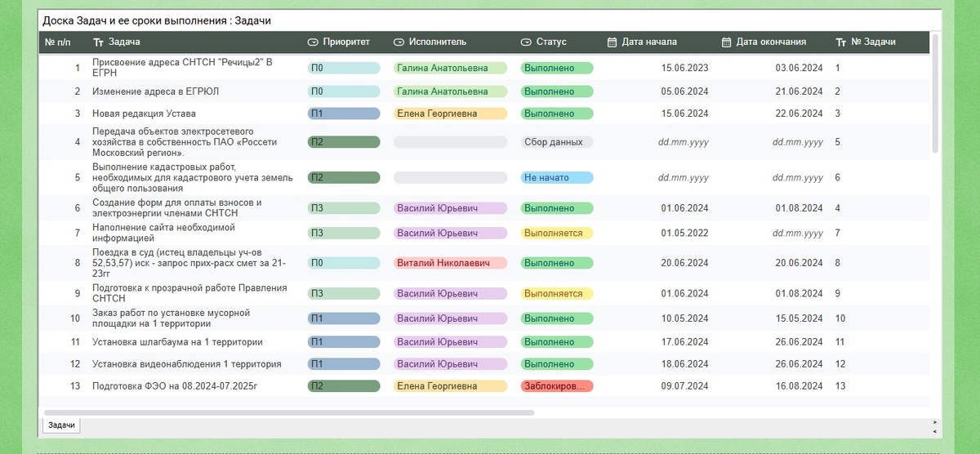Open status Выполняется for Подготовка к прозрачной работе
This screenshot has height=454, width=980.
557,293
